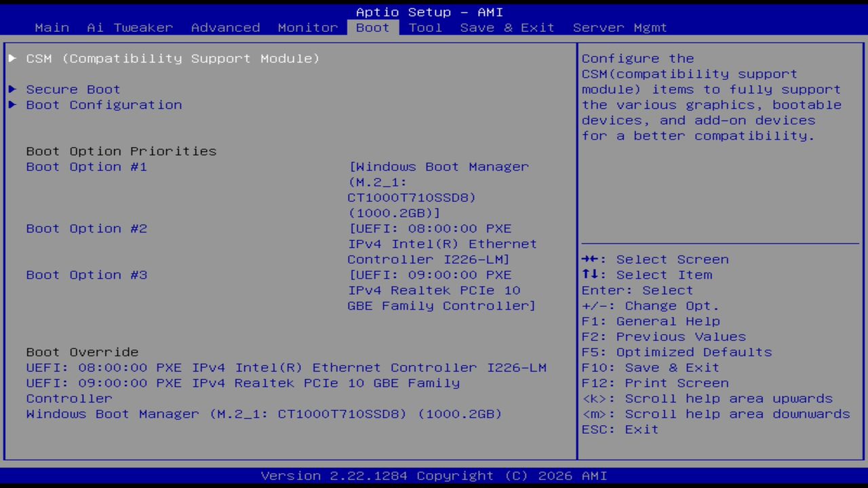
Task: Open the Boot Configuration submenu
Action: [104, 105]
